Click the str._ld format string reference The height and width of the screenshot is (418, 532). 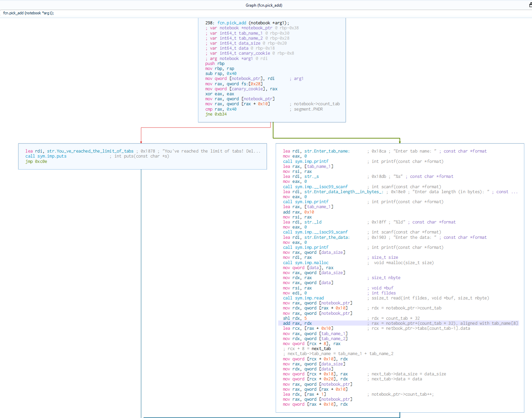coord(313,222)
